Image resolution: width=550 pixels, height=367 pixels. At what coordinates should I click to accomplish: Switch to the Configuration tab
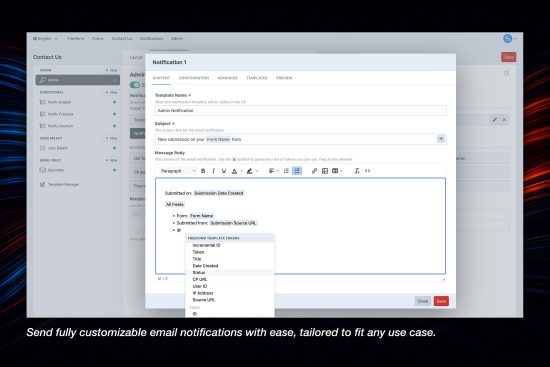coord(194,78)
